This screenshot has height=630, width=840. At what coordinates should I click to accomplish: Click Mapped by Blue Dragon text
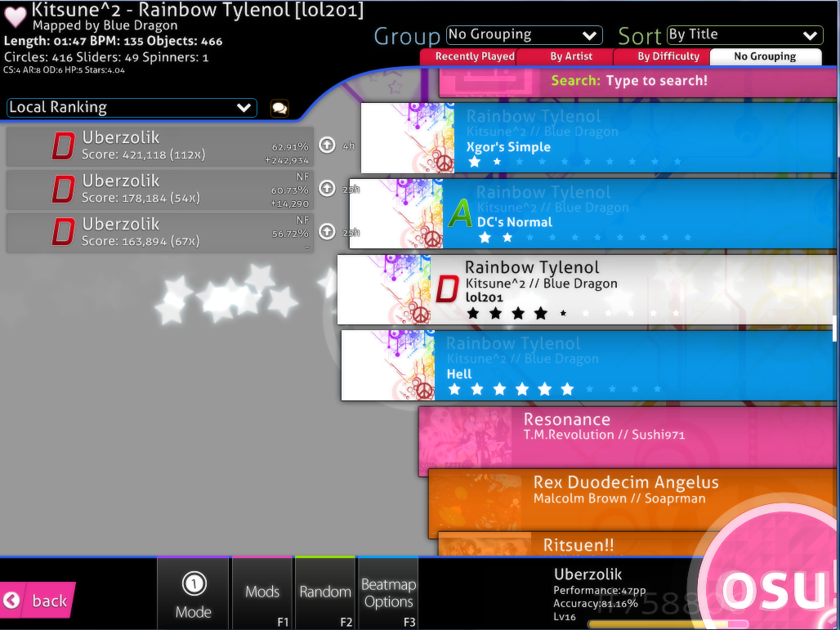pos(105,25)
